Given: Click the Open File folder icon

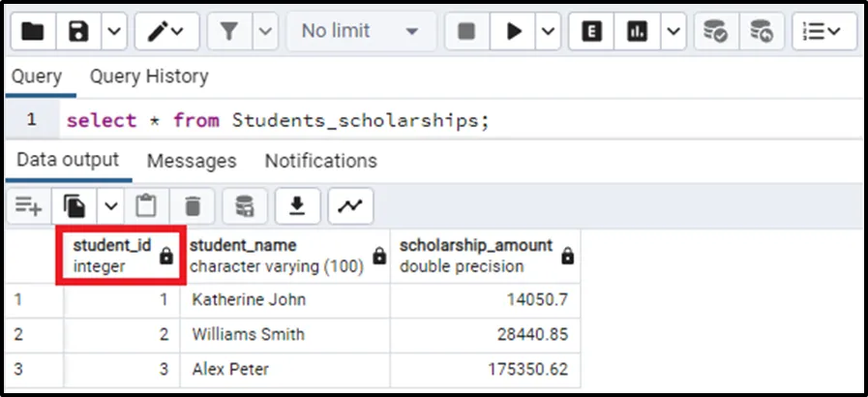Looking at the screenshot, I should [x=33, y=32].
